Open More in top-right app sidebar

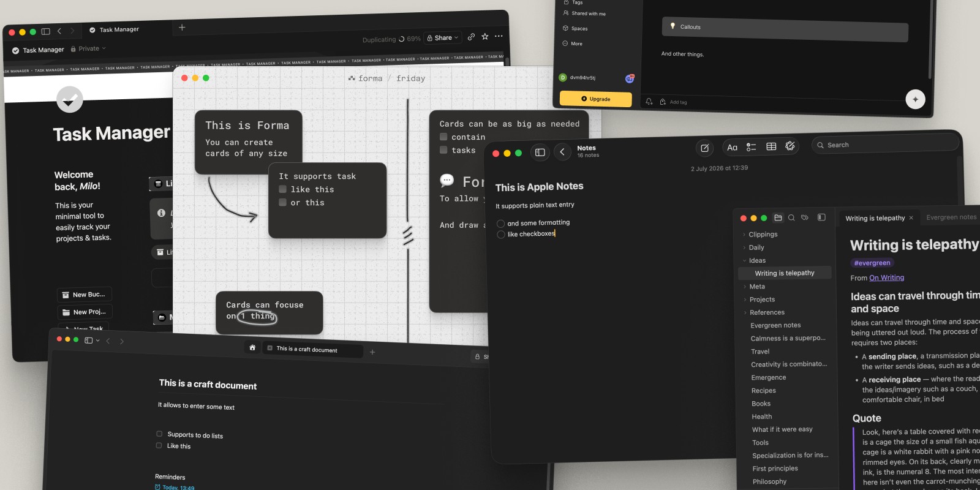572,43
